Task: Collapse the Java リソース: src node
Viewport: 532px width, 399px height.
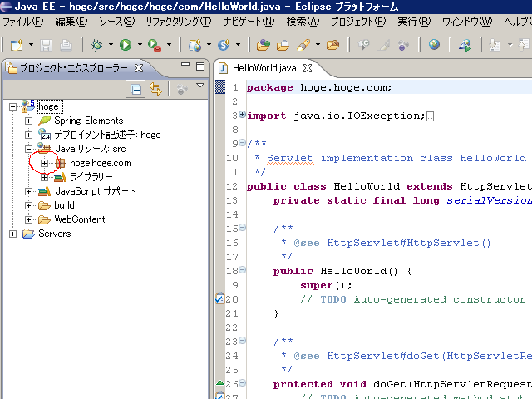Action: pos(28,149)
